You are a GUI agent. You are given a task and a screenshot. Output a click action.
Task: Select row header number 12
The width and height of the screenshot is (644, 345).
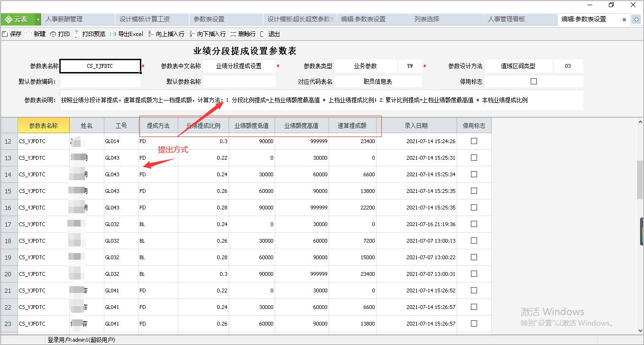point(9,141)
